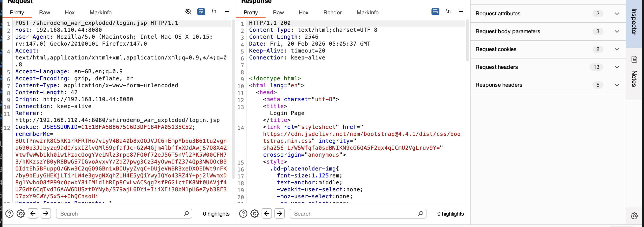The image size is (644, 227).
Task: Open application settings gear at bottom right
Action: point(634,216)
